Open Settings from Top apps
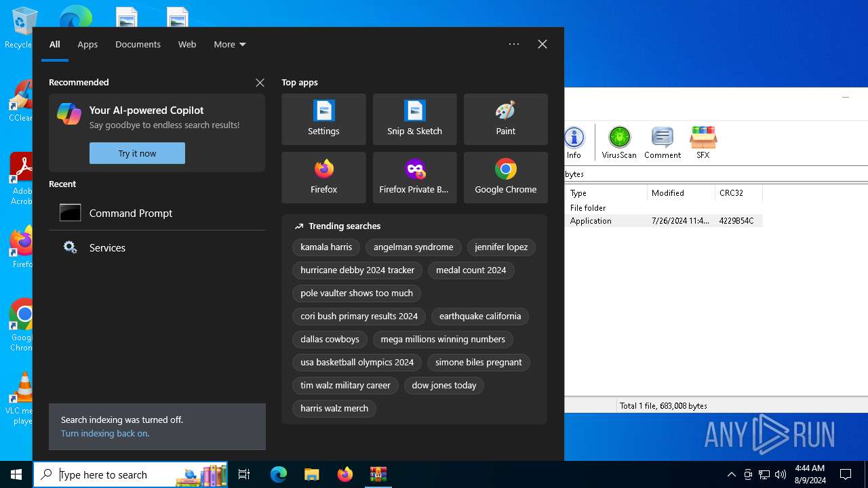Viewport: 868px width, 488px height. (323, 119)
